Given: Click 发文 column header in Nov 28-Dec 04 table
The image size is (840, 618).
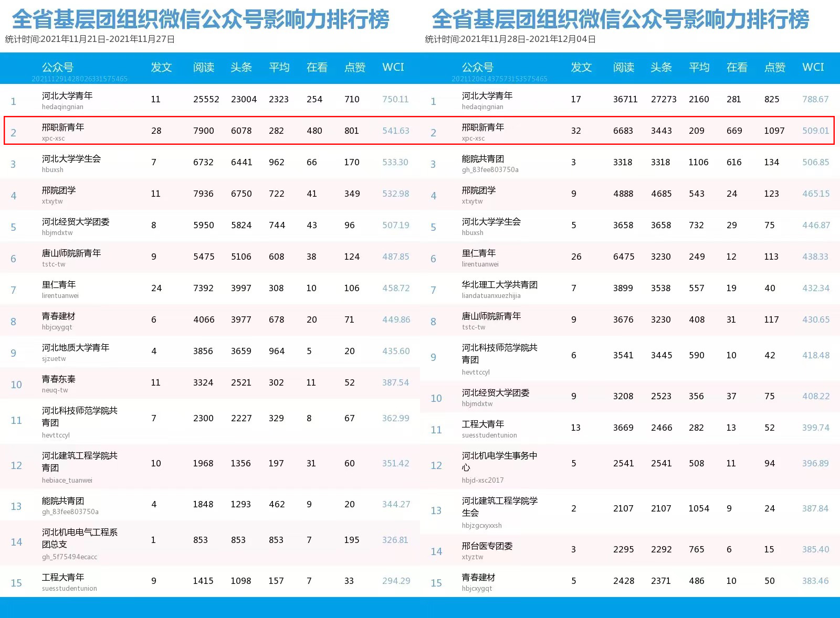Looking at the screenshot, I should (x=581, y=67).
